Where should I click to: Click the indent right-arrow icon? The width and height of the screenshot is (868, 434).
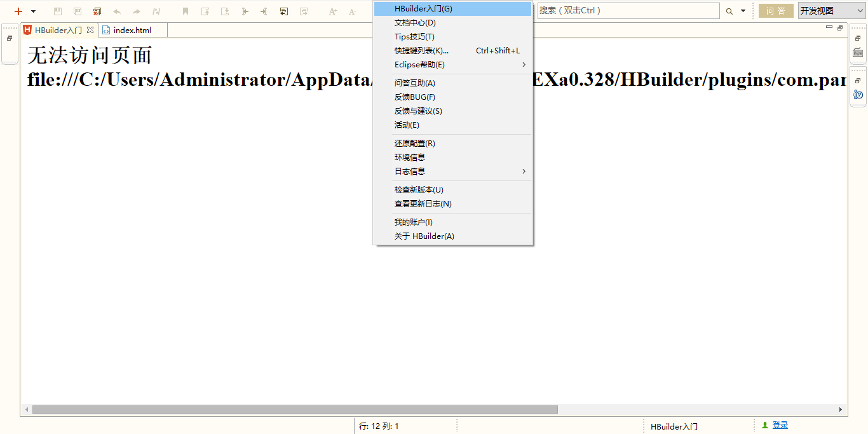[264, 11]
